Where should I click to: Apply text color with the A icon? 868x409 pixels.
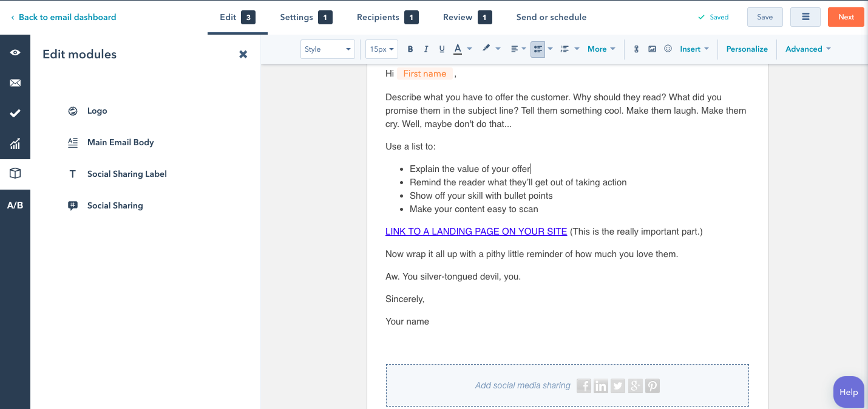point(458,49)
